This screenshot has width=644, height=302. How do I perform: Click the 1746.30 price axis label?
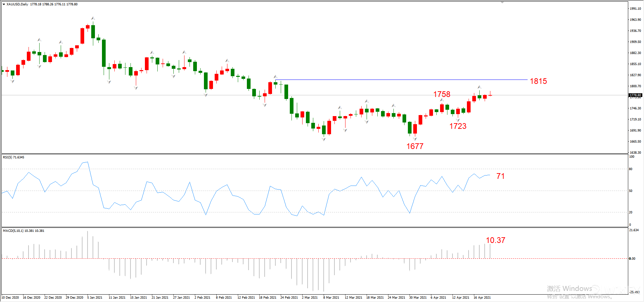click(x=635, y=108)
